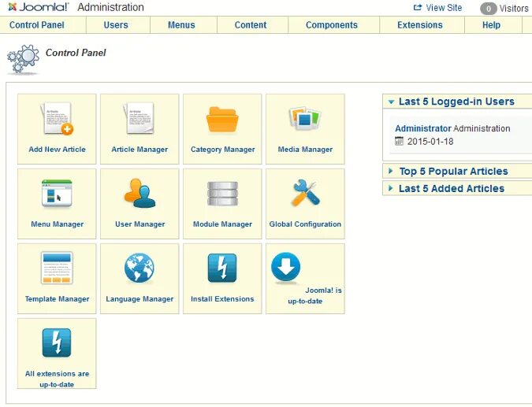Image resolution: width=532 pixels, height=407 pixels.
Task: Click the Module Manager stacked blocks icon
Action: (x=222, y=194)
